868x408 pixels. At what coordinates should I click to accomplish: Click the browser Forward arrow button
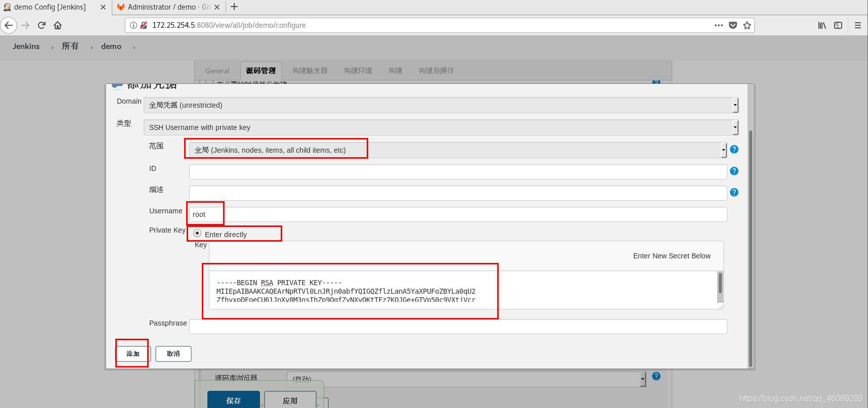[25, 25]
